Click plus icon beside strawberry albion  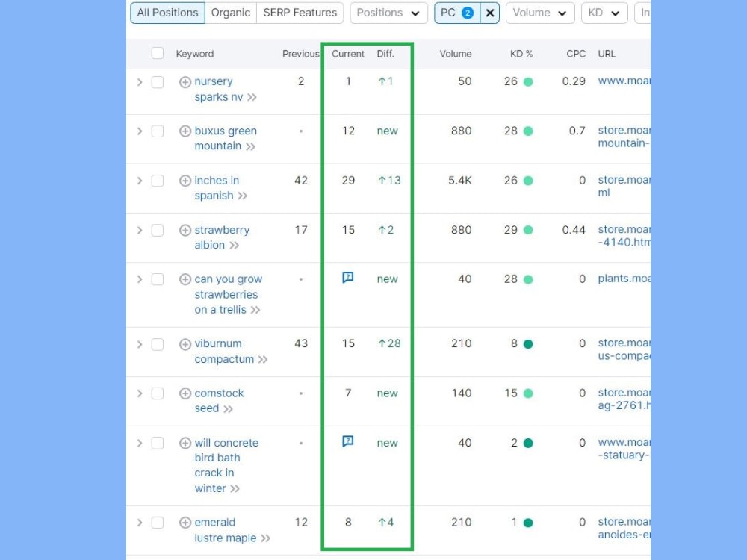(185, 231)
